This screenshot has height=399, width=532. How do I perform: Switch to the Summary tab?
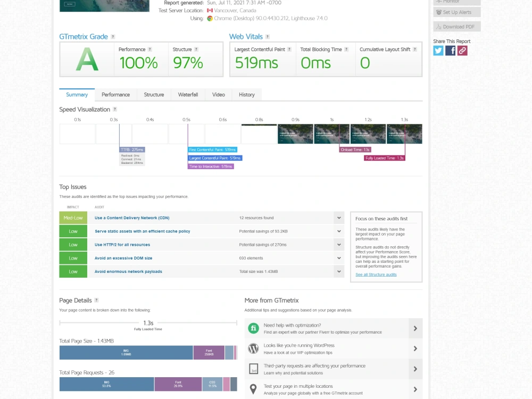point(77,95)
